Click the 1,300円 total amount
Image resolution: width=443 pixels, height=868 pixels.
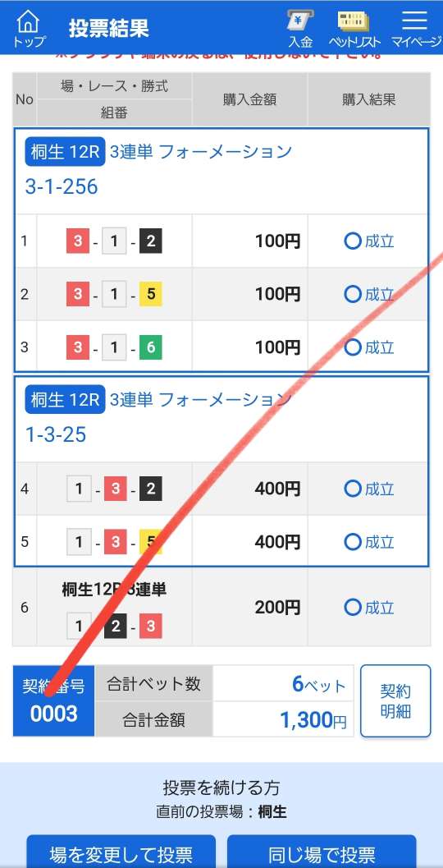[x=313, y=719]
